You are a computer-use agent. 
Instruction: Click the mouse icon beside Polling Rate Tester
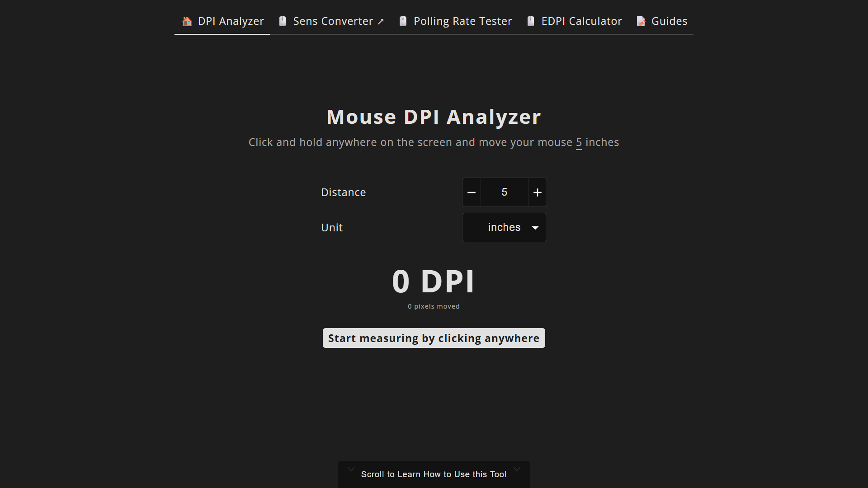[403, 21]
